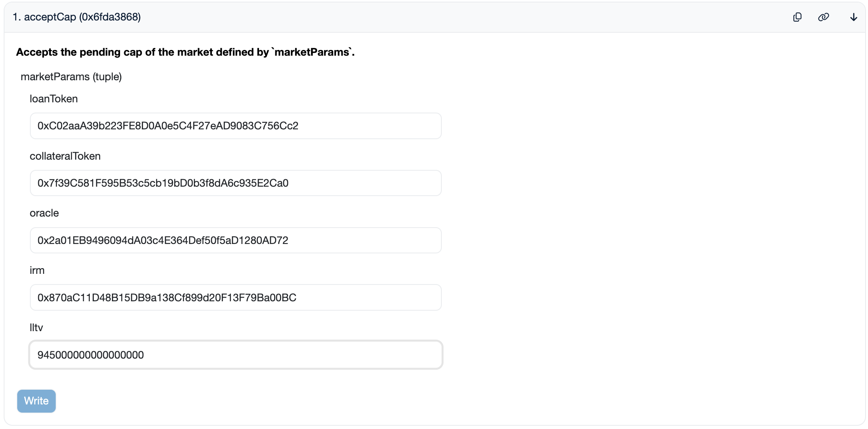Viewport: 868px width, 429px height.
Task: Collapse acceptCap section with down arrow
Action: click(x=853, y=17)
